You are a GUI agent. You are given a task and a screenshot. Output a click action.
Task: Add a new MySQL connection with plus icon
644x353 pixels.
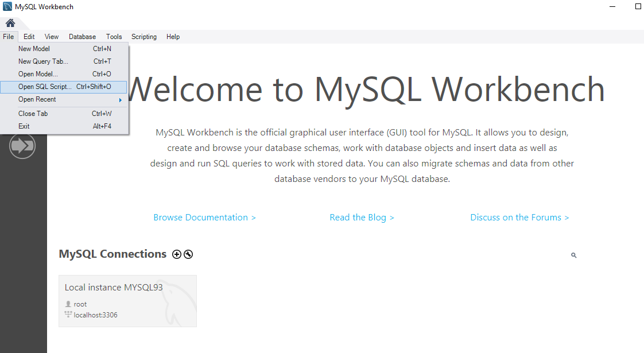pyautogui.click(x=177, y=254)
